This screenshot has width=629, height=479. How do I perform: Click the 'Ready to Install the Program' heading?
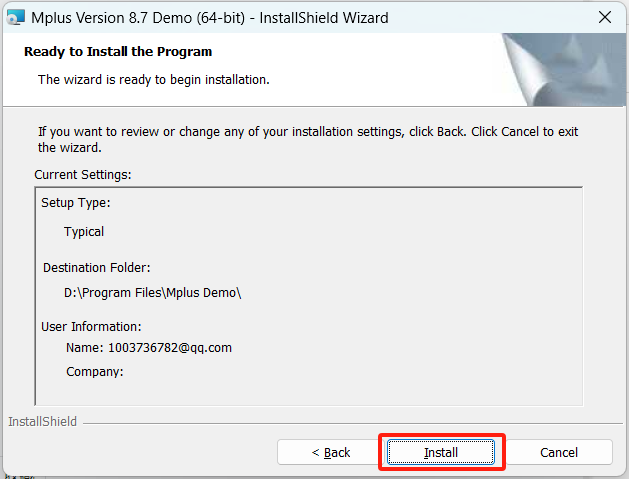118,51
